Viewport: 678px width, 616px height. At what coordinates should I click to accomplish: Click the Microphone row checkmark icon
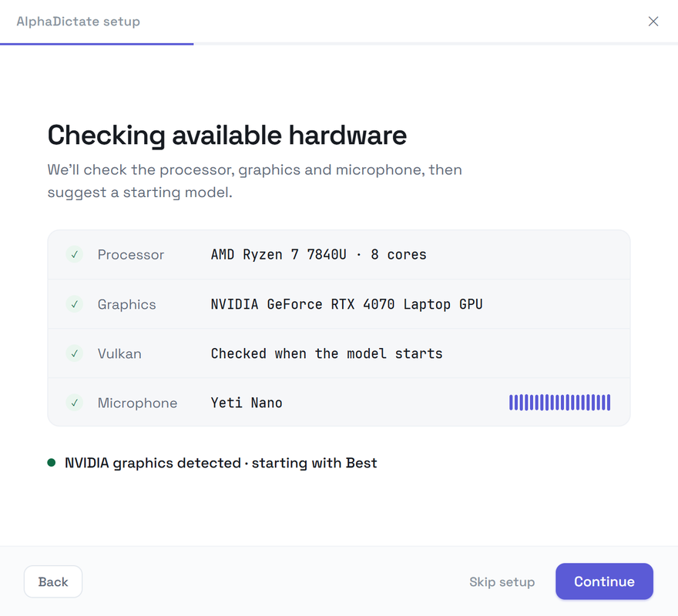click(75, 403)
